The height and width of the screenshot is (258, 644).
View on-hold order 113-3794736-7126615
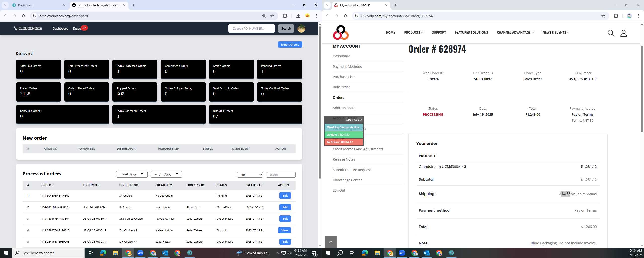(285, 230)
